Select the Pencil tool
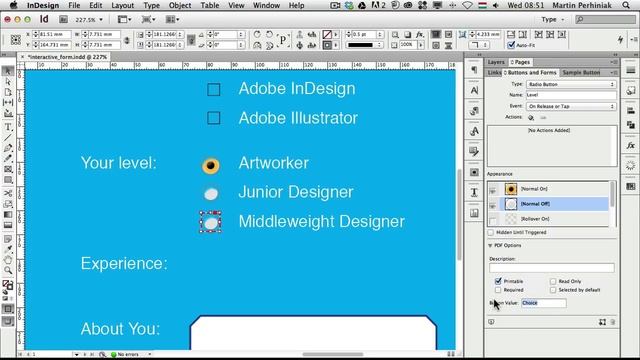Screen dimensions: 640x360 (x=8, y=158)
